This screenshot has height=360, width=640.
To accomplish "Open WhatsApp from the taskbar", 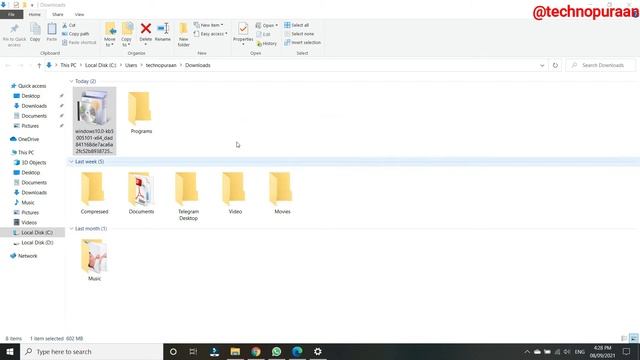I will click(276, 351).
